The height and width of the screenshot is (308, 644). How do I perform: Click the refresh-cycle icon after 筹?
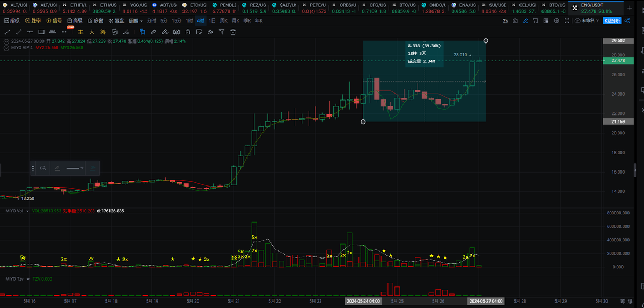pos(114,32)
